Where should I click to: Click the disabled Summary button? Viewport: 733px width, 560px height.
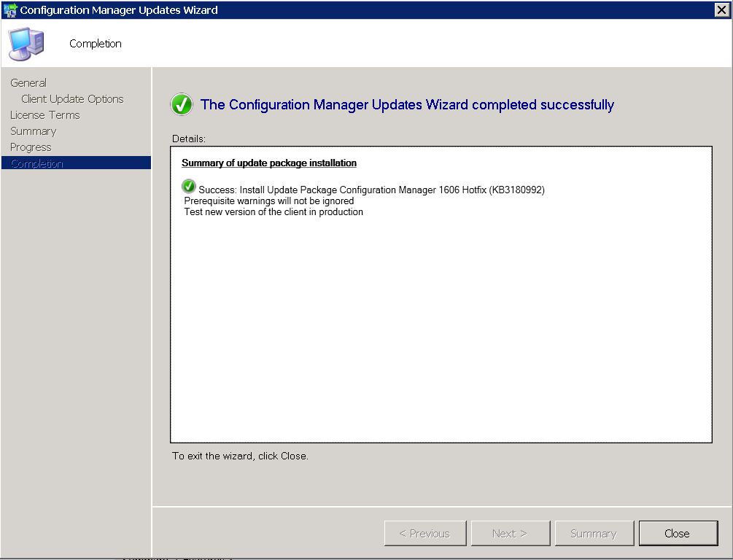(x=594, y=533)
